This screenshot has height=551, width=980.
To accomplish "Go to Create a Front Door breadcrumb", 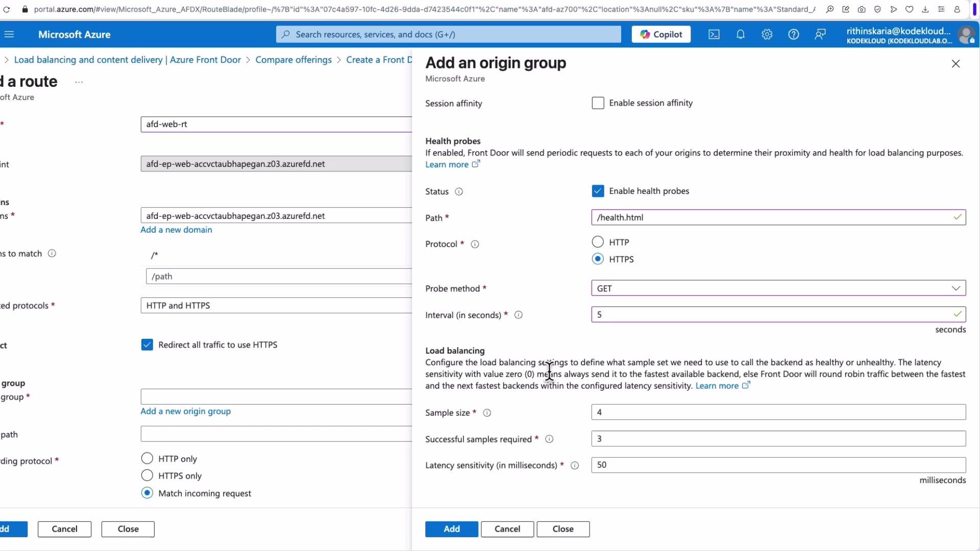I will click(x=379, y=60).
